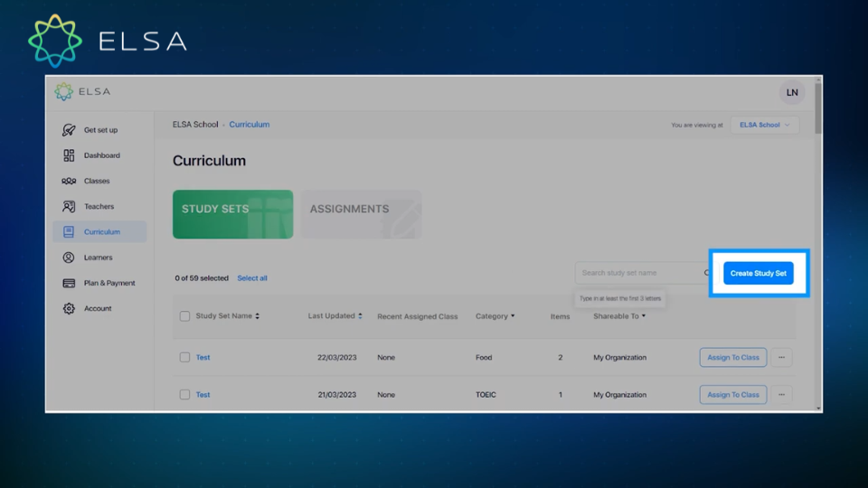Screen dimensions: 868x488
Task: Switch to the Assignments tab
Action: click(x=362, y=214)
